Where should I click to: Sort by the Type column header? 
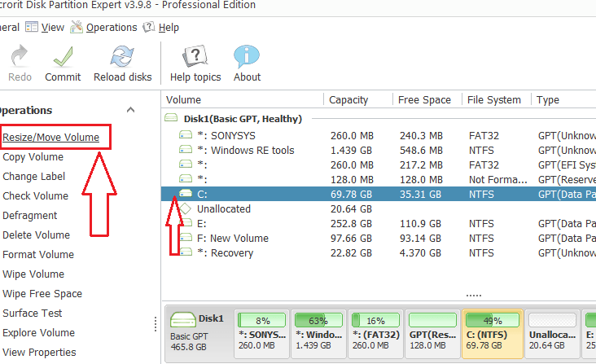click(x=563, y=100)
